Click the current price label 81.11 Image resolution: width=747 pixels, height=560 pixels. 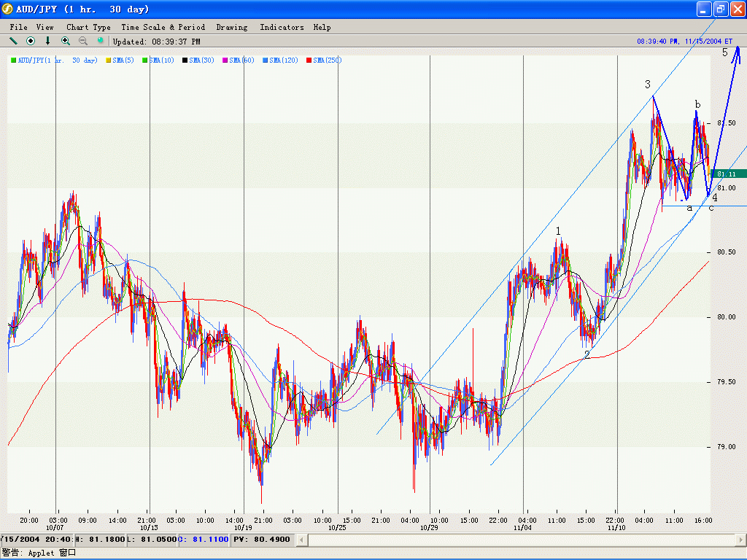coord(726,174)
